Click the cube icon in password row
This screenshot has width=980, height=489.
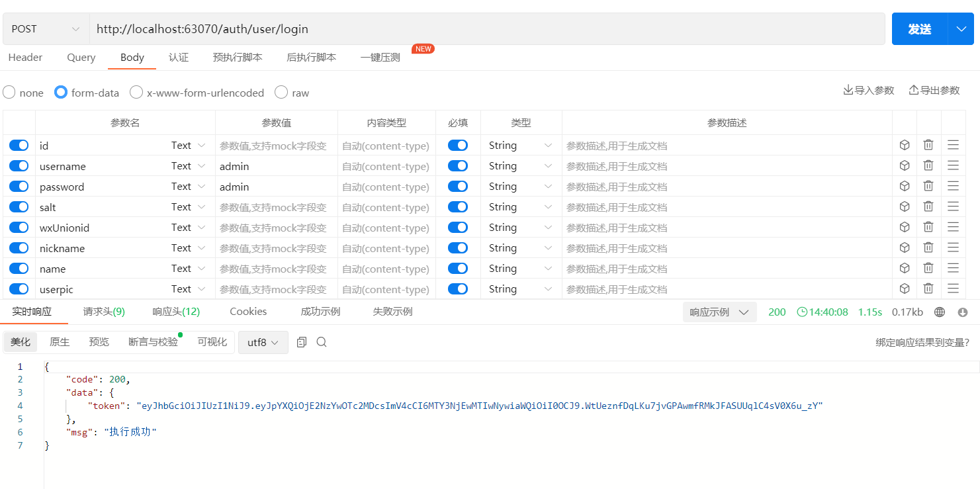(x=905, y=187)
